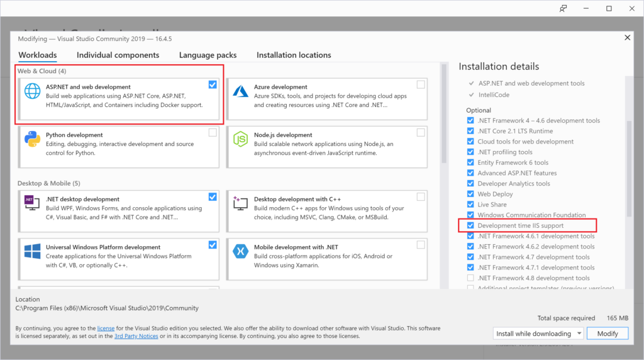
Task: Uncheck ASP.NET and web development workload
Action: coord(213,85)
